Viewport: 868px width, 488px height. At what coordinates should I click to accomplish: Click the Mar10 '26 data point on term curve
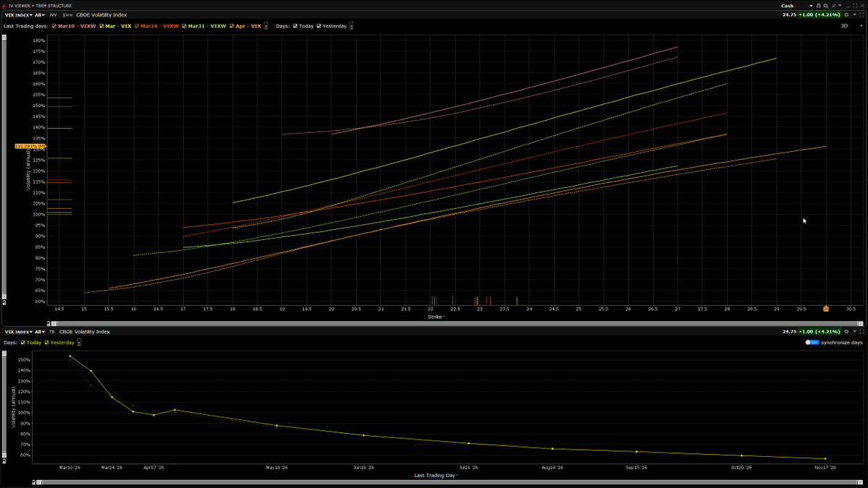click(70, 356)
